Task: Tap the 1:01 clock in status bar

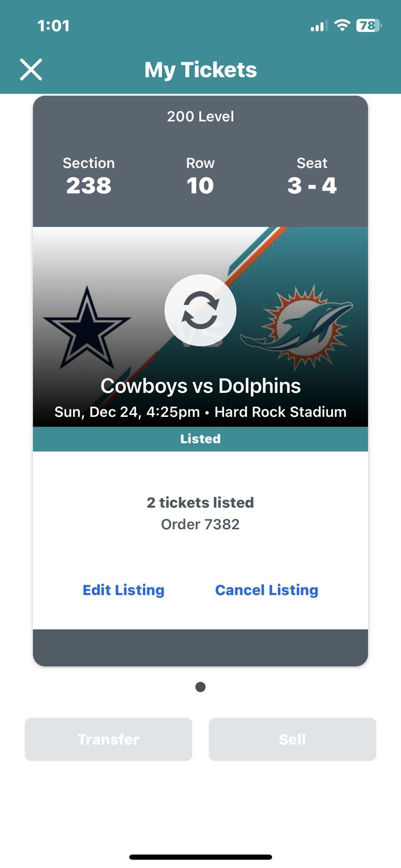Action: pyautogui.click(x=53, y=26)
